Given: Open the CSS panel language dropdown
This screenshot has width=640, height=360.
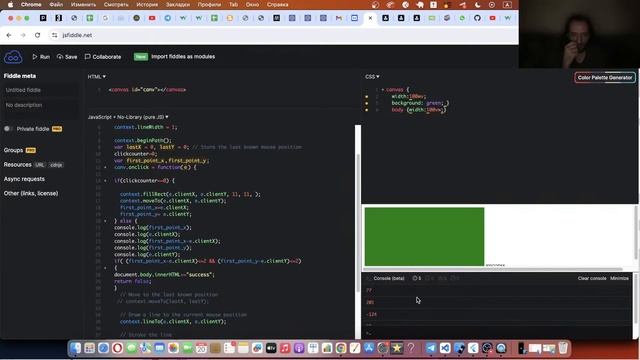Looking at the screenshot, I should pyautogui.click(x=372, y=77).
